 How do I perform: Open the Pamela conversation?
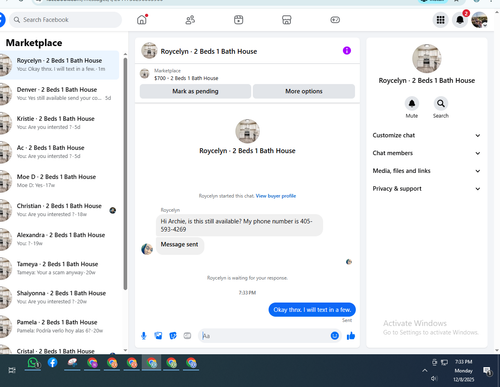59,326
